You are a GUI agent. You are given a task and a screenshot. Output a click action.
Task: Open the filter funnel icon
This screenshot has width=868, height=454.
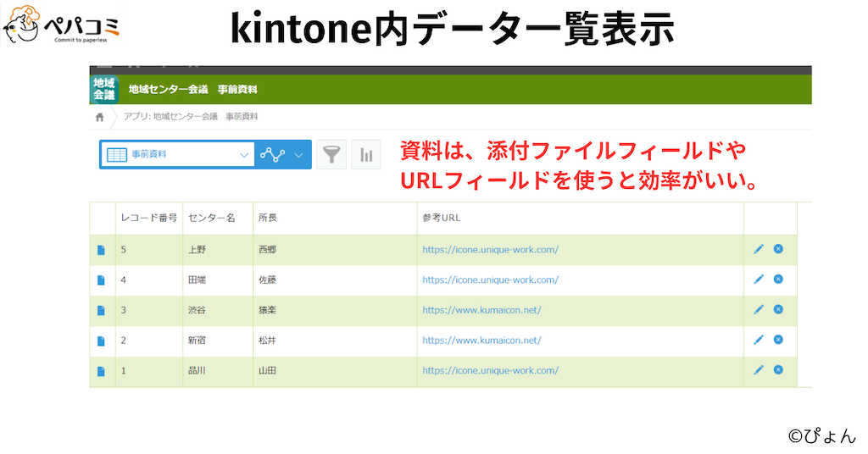click(331, 154)
